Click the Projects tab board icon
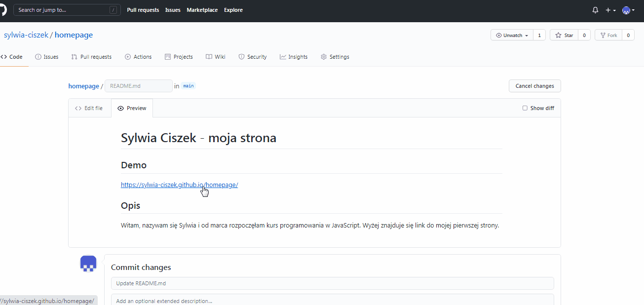Viewport: 644px width, 305px height. (x=168, y=57)
